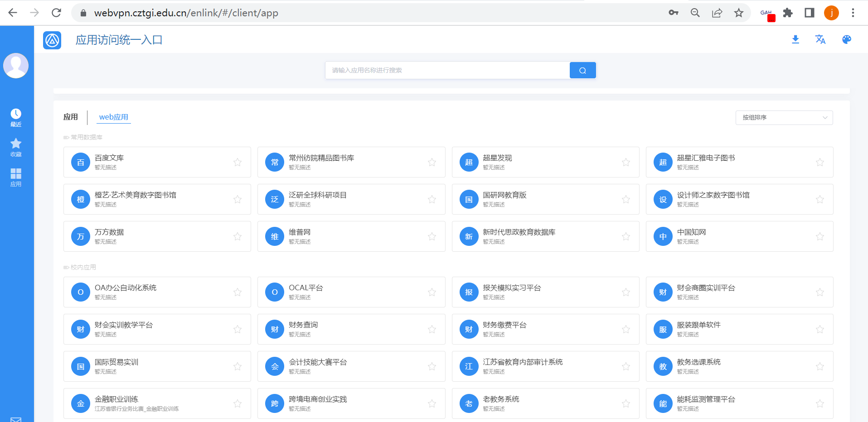Open the 服装跟单软件 card

point(739,329)
